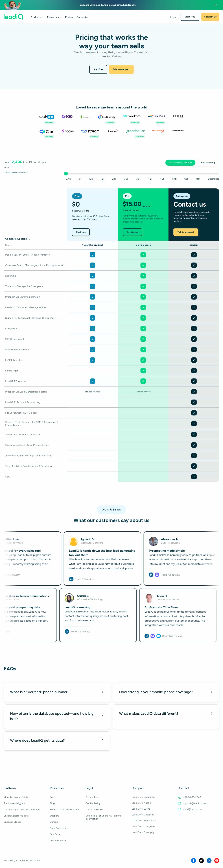Close the top Lando announcement banner
This screenshot has width=223, height=868.
[x=216, y=5]
